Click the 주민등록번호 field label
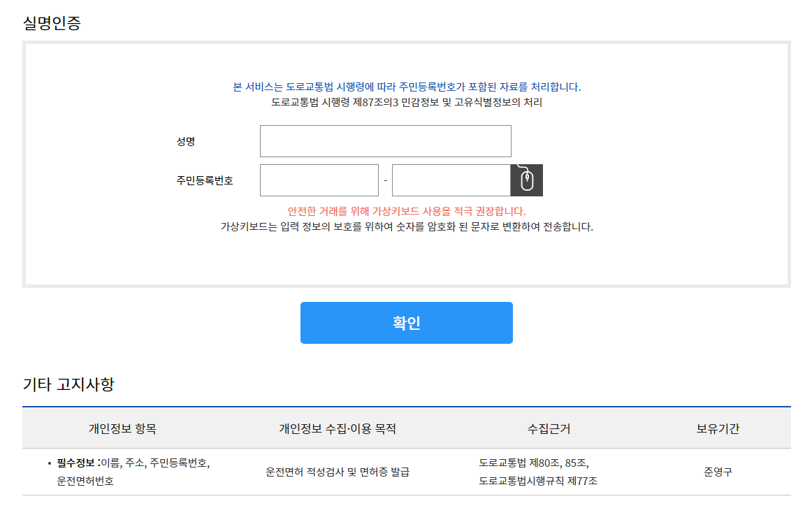The width and height of the screenshot is (812, 522). (205, 180)
